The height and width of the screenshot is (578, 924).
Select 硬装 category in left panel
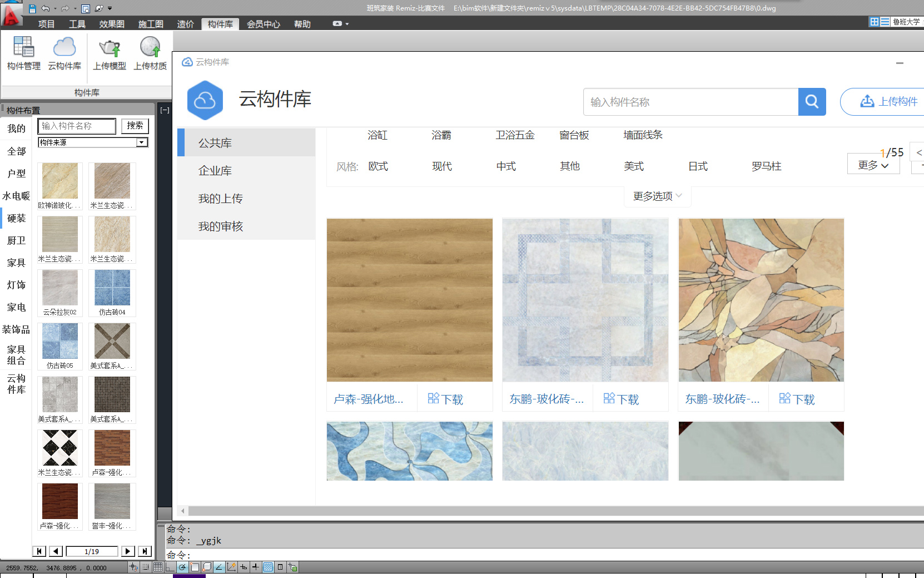pyautogui.click(x=16, y=218)
